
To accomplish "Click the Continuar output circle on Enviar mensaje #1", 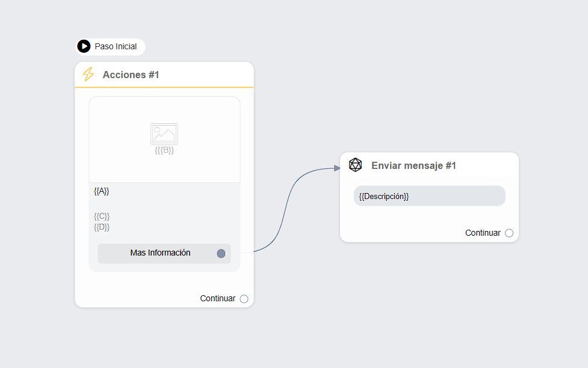I will click(x=509, y=233).
